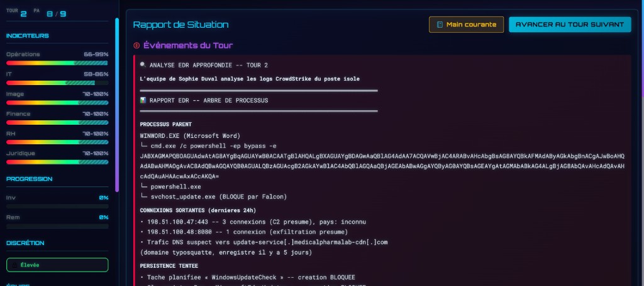644x286 pixels.
Task: Click the base64 encoded payload text
Action: pos(382,166)
